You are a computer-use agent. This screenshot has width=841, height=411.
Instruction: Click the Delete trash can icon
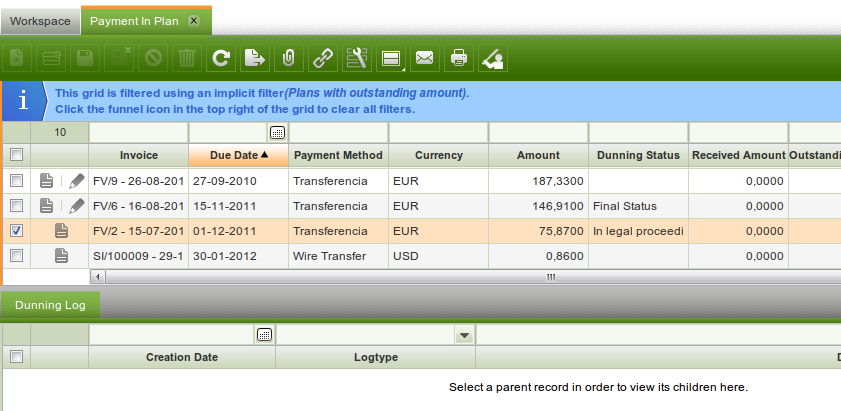[x=187, y=58]
